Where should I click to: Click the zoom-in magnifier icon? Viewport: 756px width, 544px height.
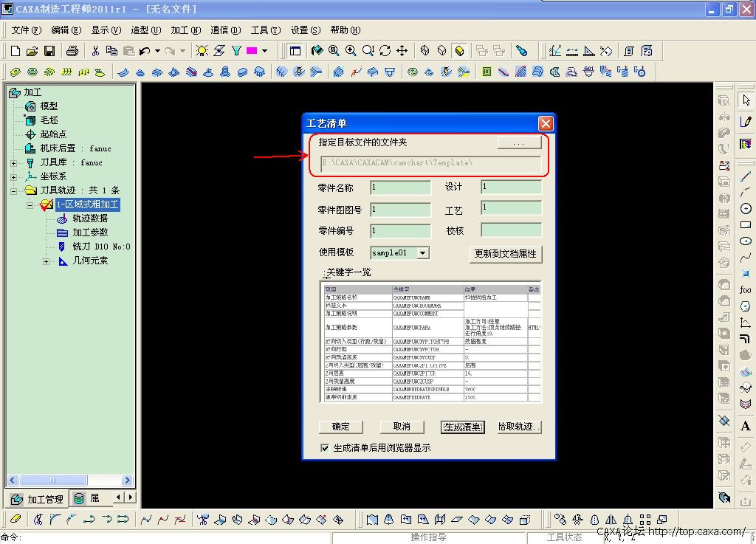(351, 51)
